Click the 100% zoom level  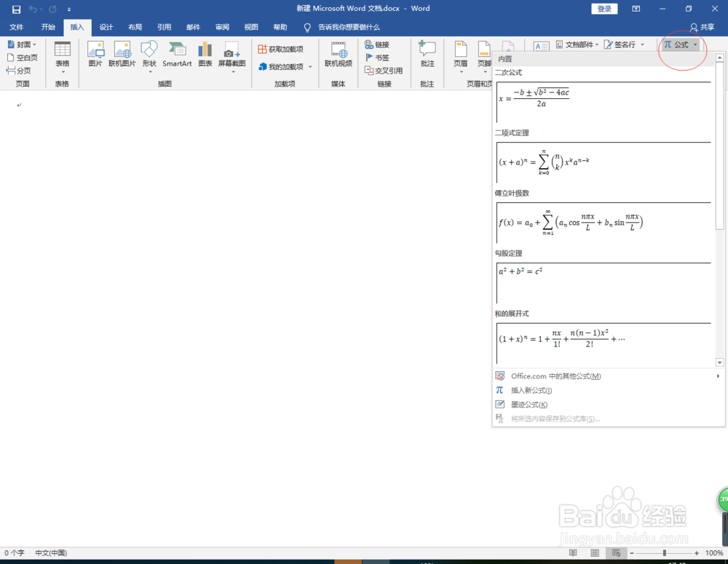(x=714, y=553)
